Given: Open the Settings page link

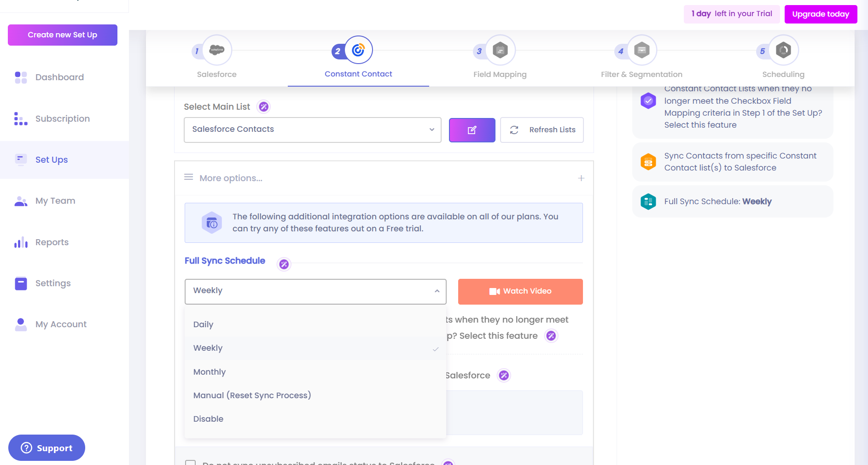Looking at the screenshot, I should tap(53, 283).
